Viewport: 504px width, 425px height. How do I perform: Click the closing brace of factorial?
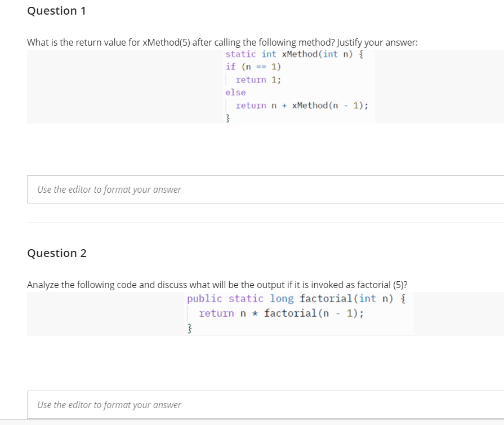click(190, 327)
